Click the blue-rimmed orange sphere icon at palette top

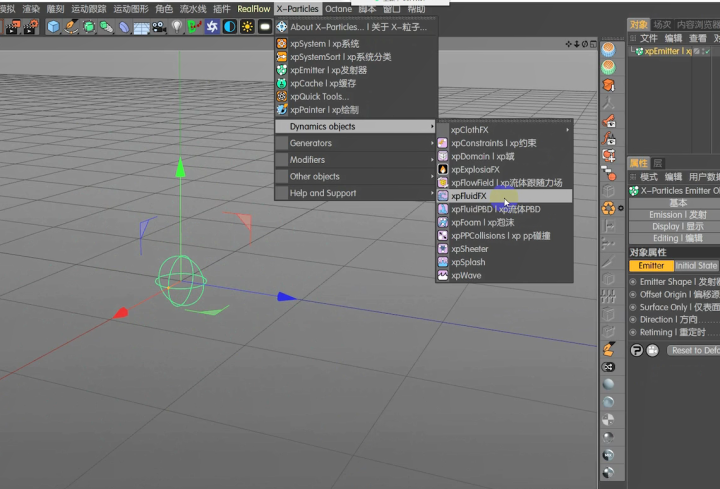click(608, 49)
